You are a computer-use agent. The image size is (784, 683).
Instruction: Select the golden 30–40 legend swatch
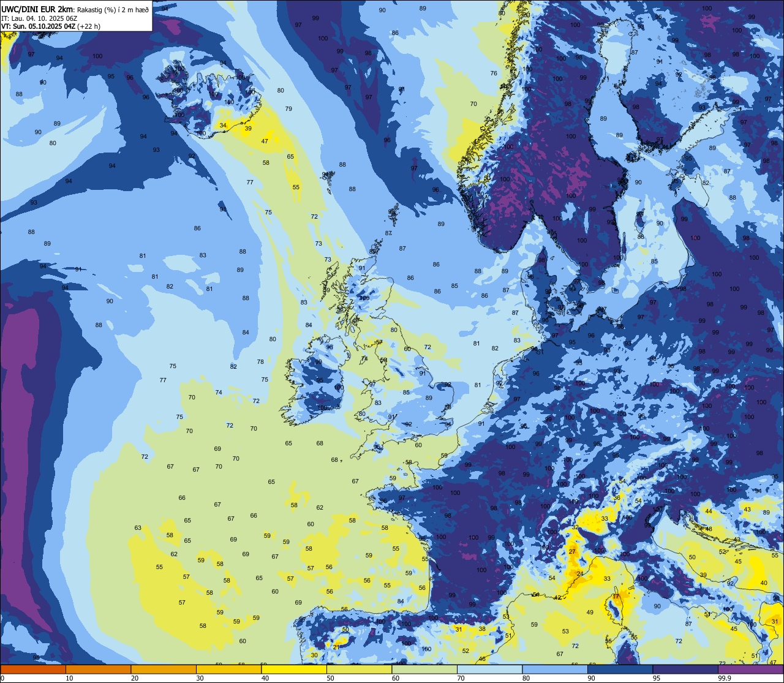click(228, 669)
